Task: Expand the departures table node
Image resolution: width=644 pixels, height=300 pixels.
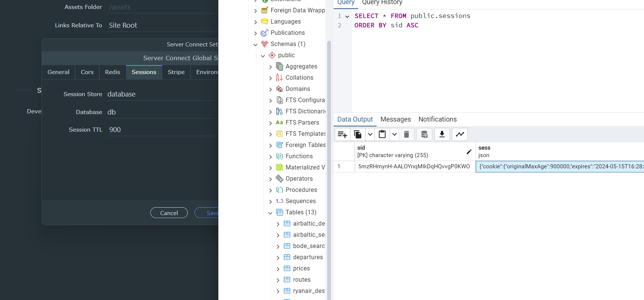Action: click(278, 258)
